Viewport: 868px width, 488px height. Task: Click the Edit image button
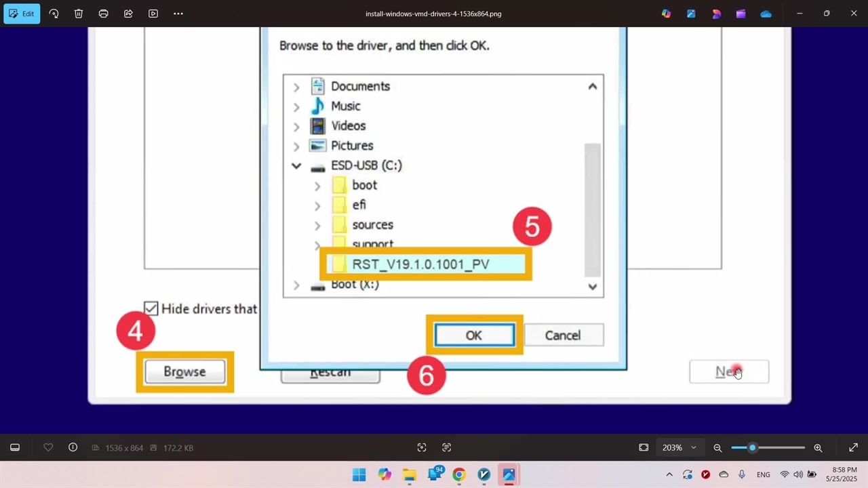22,14
